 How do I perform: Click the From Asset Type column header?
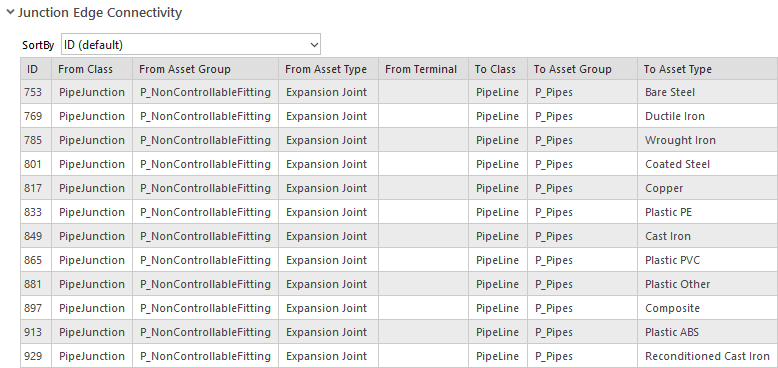click(x=328, y=69)
